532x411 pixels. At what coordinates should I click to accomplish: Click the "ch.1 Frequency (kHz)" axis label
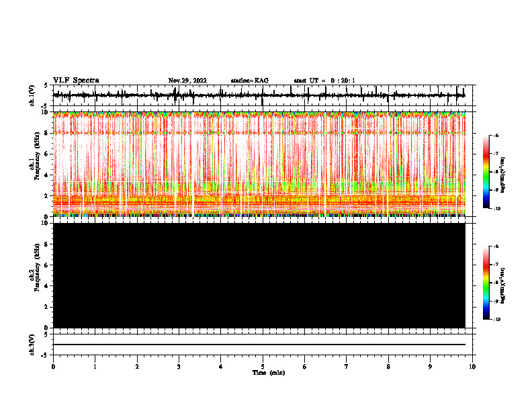35,156
